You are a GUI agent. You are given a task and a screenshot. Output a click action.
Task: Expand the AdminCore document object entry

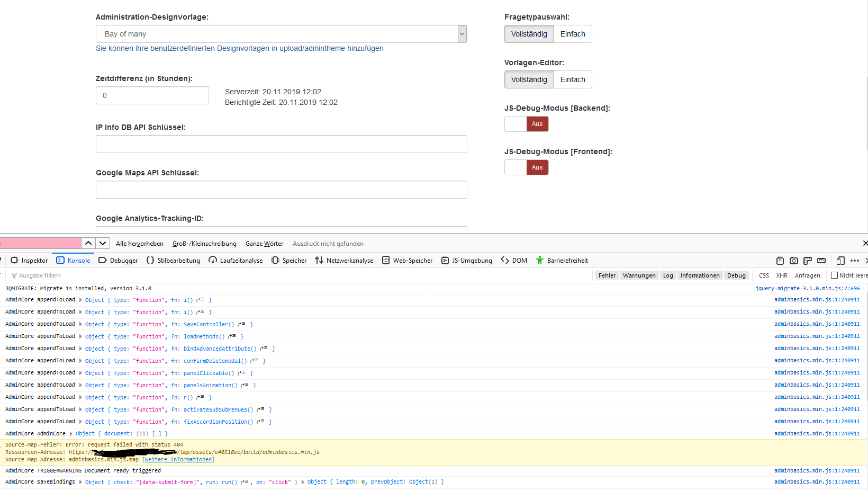point(71,434)
